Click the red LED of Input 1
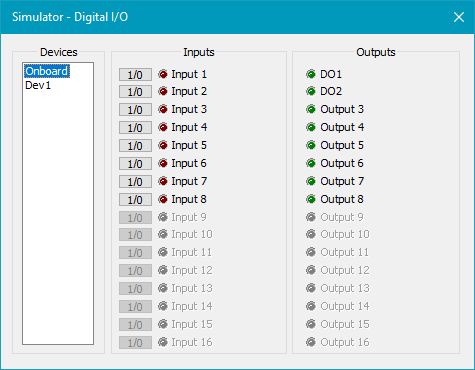475x370 pixels. (163, 74)
